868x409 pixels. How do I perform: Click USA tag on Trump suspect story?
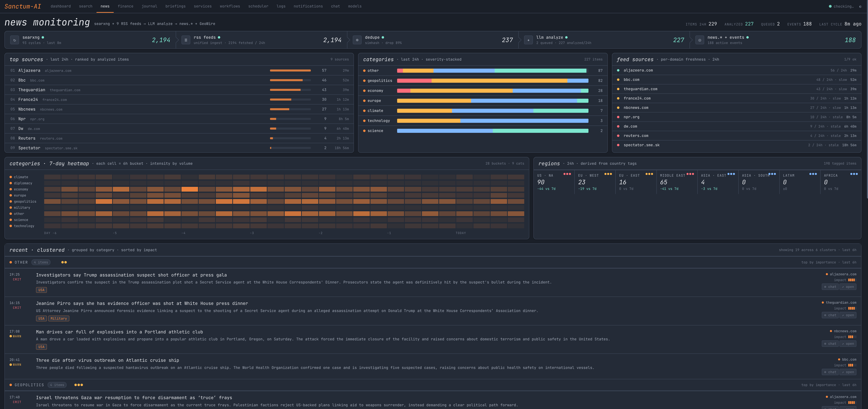pos(41,290)
